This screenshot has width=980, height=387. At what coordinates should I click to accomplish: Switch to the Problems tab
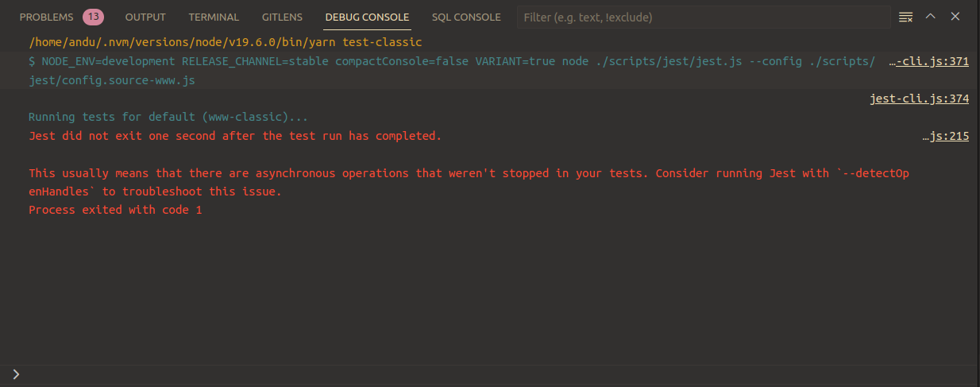46,17
